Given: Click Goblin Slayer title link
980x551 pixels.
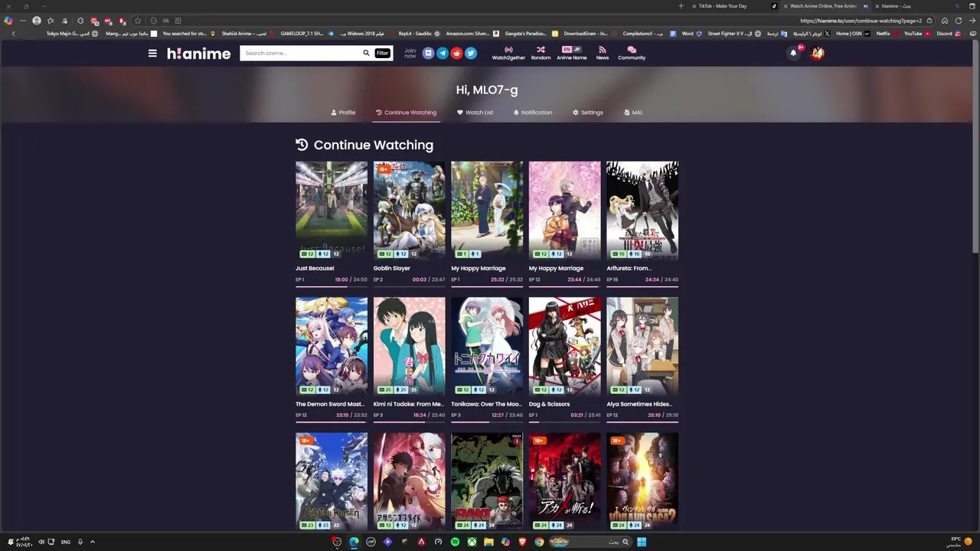Looking at the screenshot, I should pyautogui.click(x=392, y=269).
